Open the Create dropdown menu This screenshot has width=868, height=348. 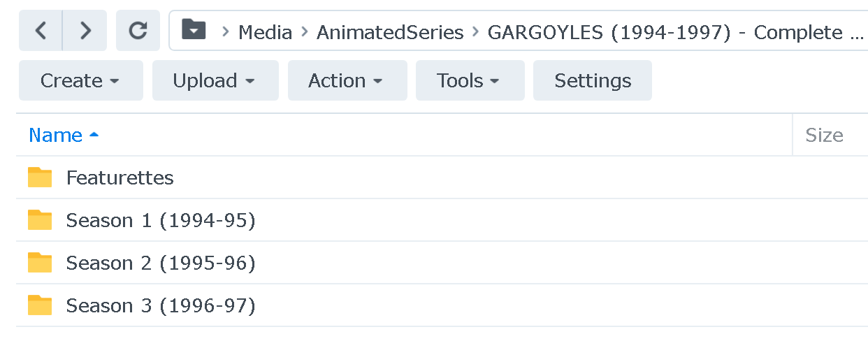click(80, 81)
